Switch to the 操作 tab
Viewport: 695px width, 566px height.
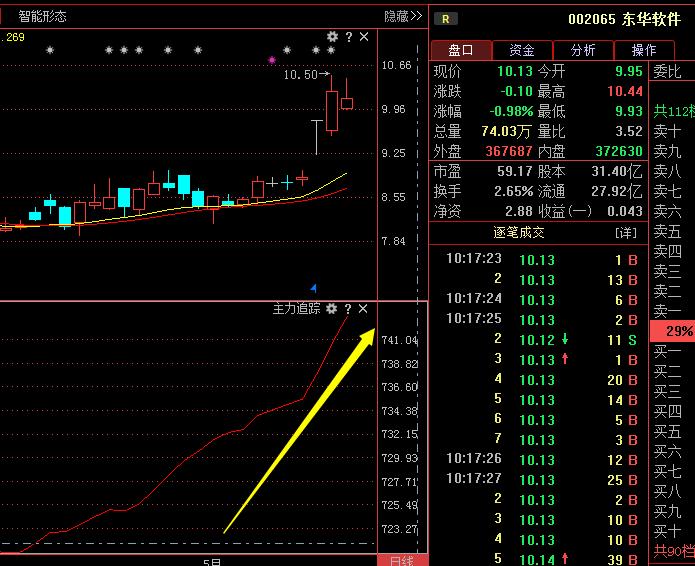(644, 50)
